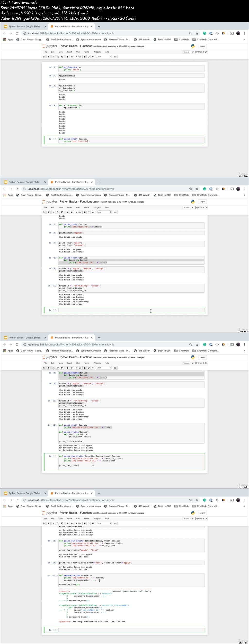
Task: Open the Insert menu in the second frame
Action: [70, 207]
